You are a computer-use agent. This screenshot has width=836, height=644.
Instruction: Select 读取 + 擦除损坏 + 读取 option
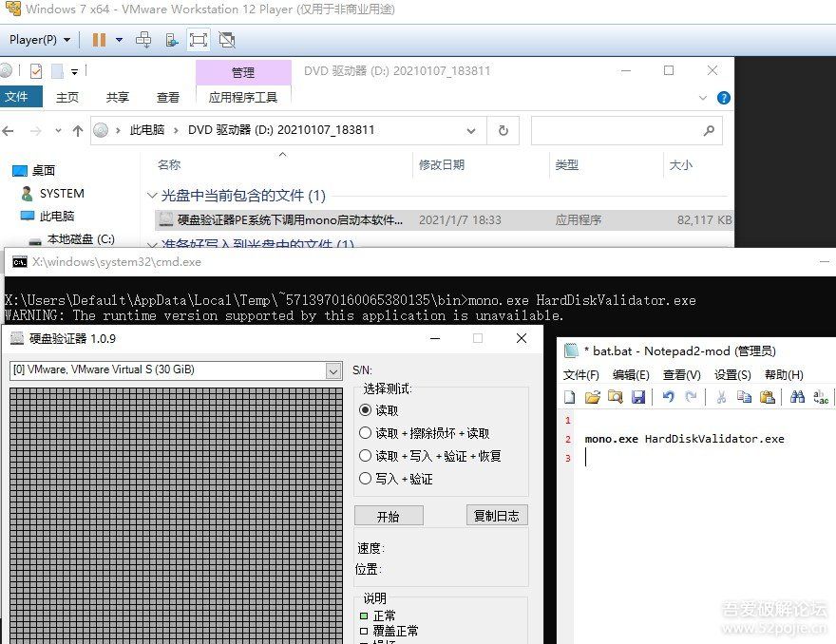tap(366, 433)
